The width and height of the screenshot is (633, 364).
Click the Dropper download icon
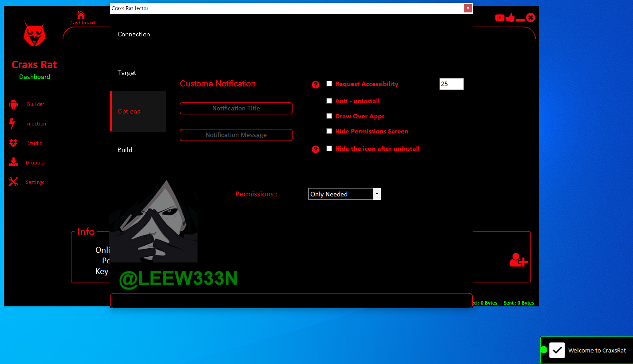click(x=13, y=162)
